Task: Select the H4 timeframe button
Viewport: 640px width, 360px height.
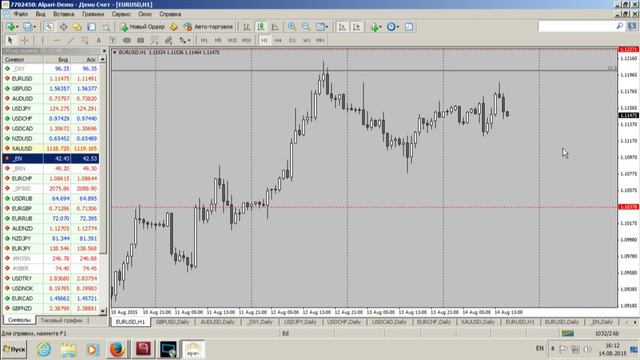Action: pyautogui.click(x=278, y=40)
